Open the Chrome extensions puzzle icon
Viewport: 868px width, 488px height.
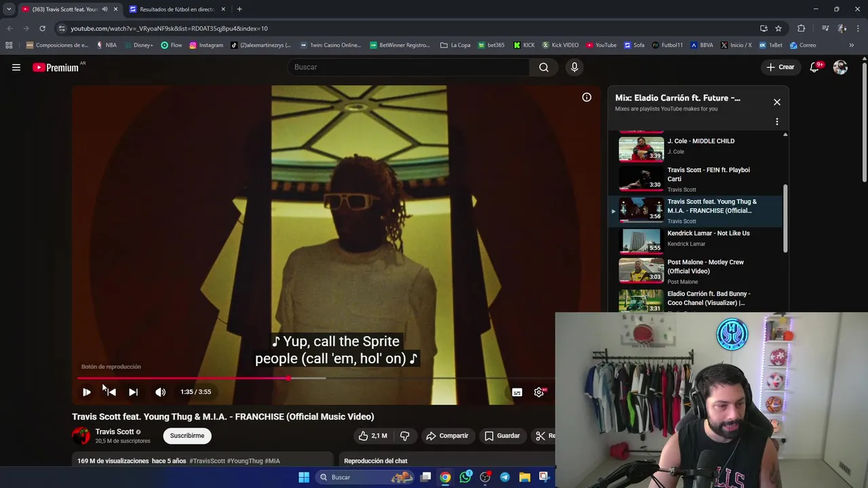tap(801, 28)
